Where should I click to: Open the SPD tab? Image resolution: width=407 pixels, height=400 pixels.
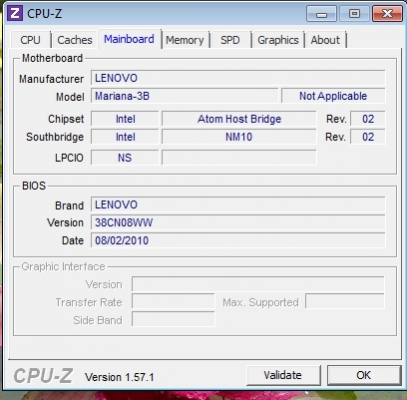(x=230, y=40)
